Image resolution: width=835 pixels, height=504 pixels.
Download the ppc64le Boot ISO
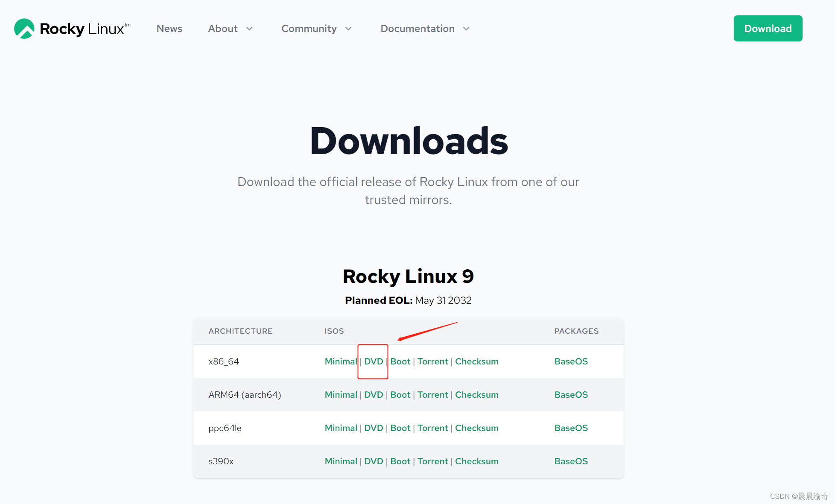pyautogui.click(x=400, y=428)
